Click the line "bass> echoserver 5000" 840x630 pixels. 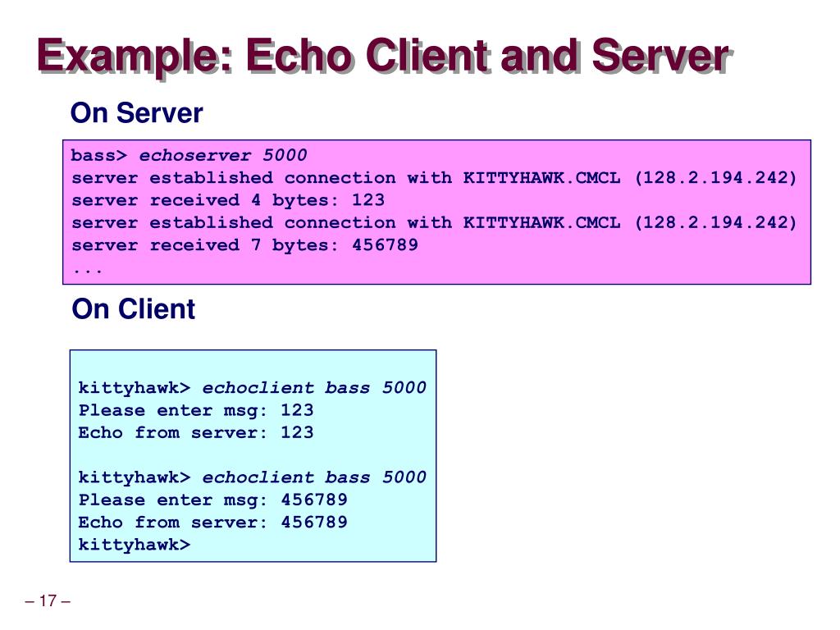tap(189, 155)
